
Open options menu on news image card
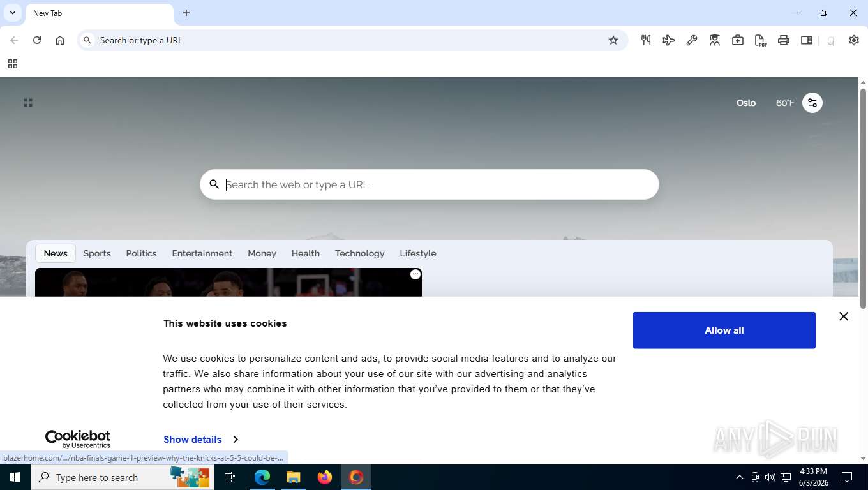pyautogui.click(x=415, y=274)
